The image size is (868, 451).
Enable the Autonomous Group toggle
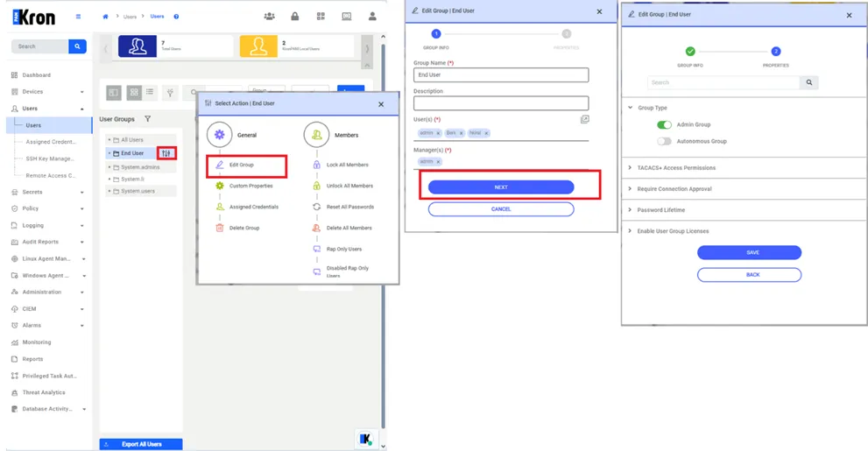(x=664, y=141)
